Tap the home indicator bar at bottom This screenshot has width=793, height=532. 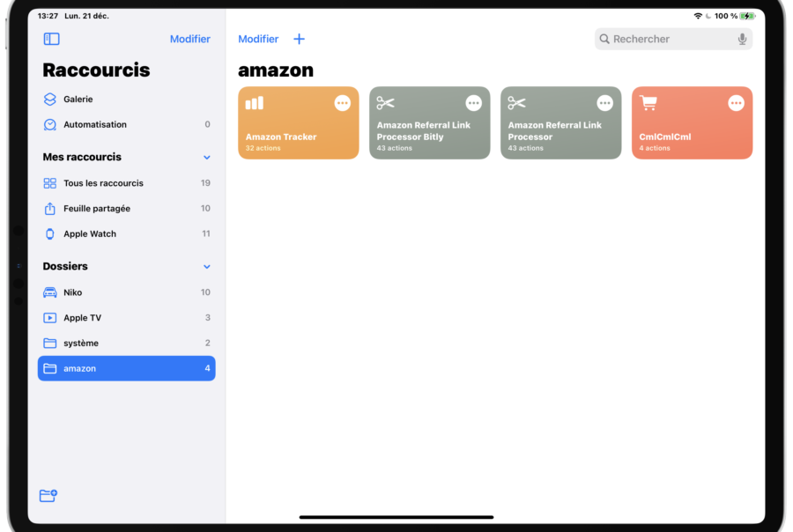coord(396,517)
